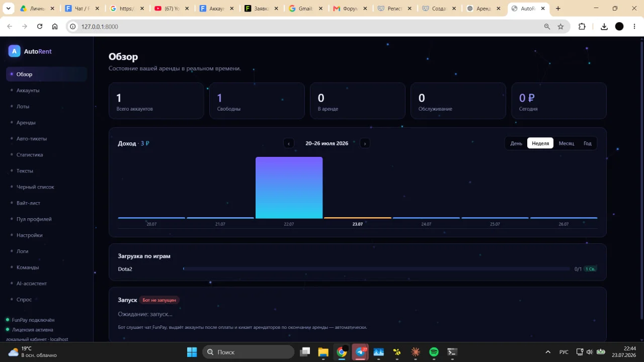Open the battery icon in system tray
This screenshot has width=644, height=362.
pyautogui.click(x=601, y=352)
